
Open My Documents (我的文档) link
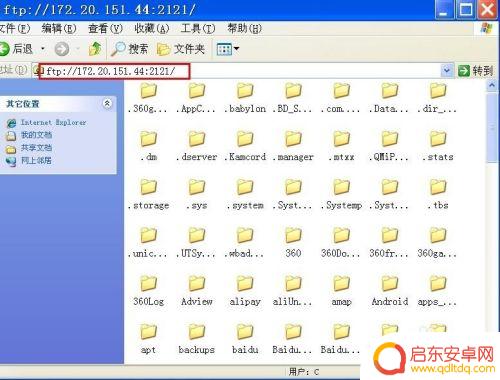(29, 135)
